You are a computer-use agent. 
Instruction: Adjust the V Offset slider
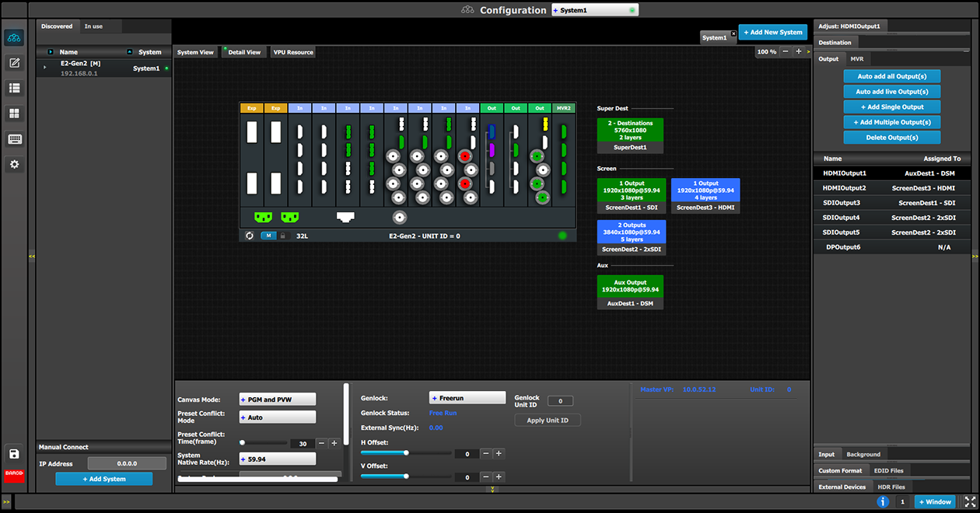(406, 476)
